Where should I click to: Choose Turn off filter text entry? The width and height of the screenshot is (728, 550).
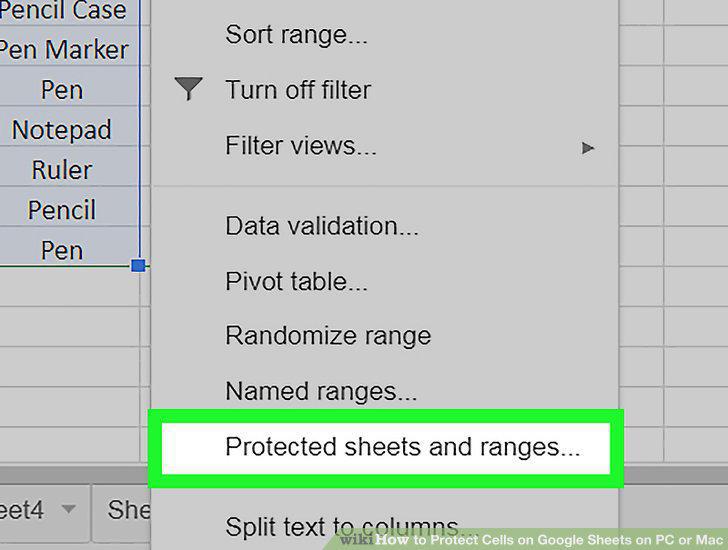coord(298,90)
